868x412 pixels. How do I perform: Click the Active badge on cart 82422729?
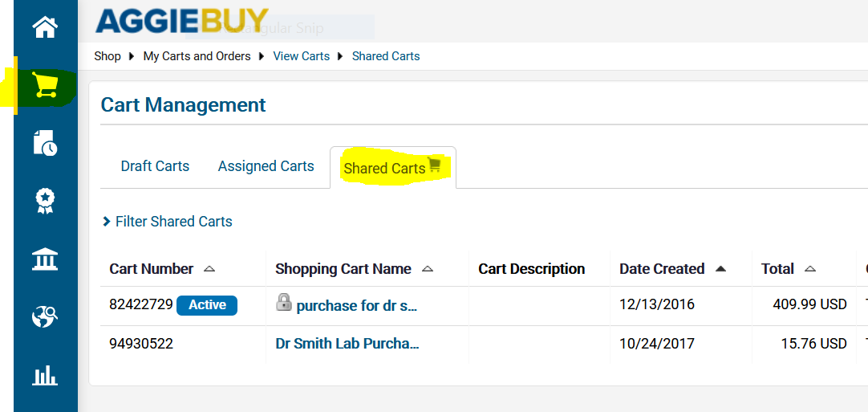coord(207,305)
